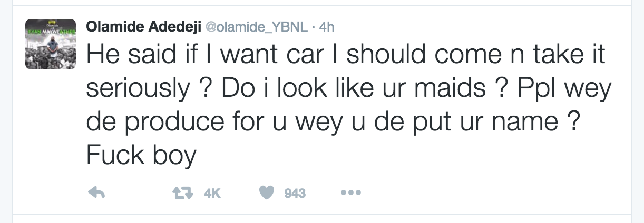This screenshot has height=223, width=644.
Task: Click the 943 likes count
Action: (295, 194)
